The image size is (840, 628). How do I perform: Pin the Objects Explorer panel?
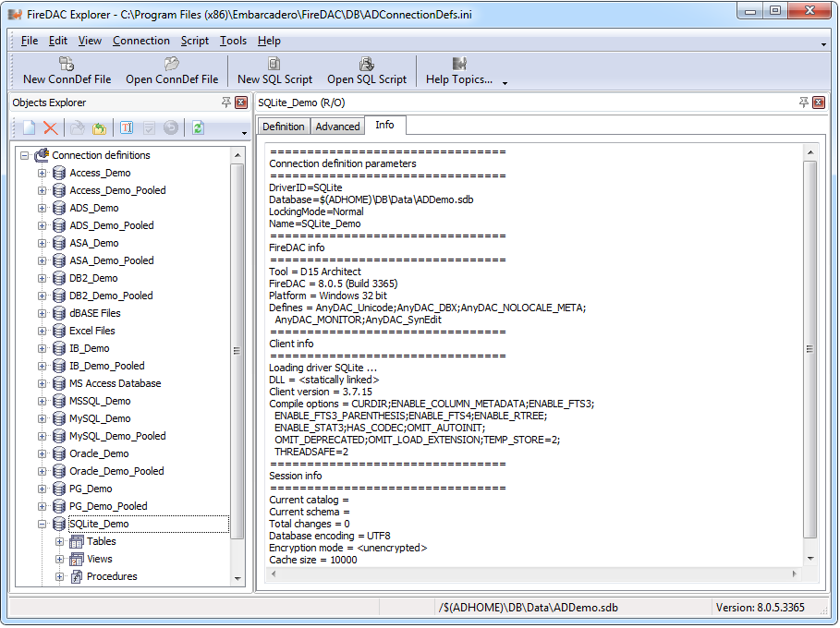pos(226,102)
